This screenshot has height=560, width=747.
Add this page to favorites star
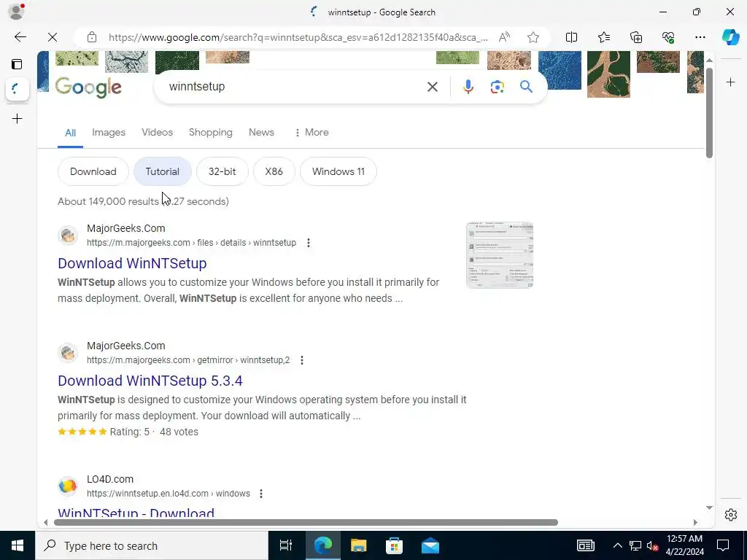[x=533, y=37]
